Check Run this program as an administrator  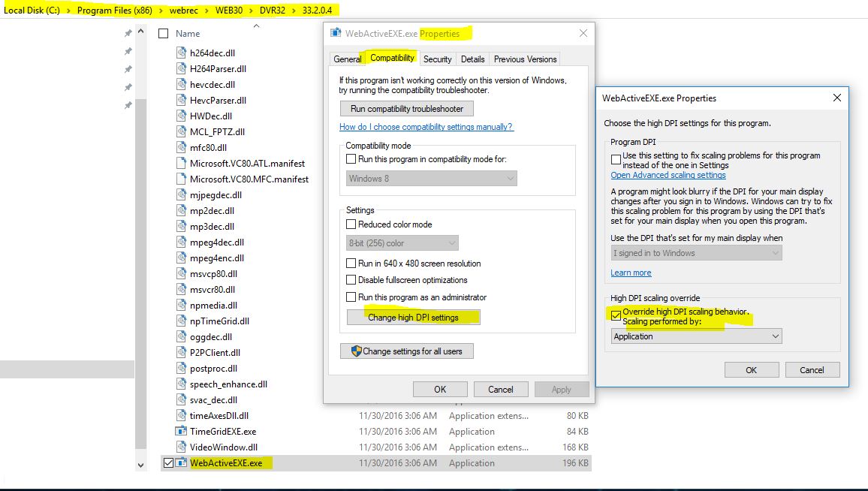[x=351, y=297]
